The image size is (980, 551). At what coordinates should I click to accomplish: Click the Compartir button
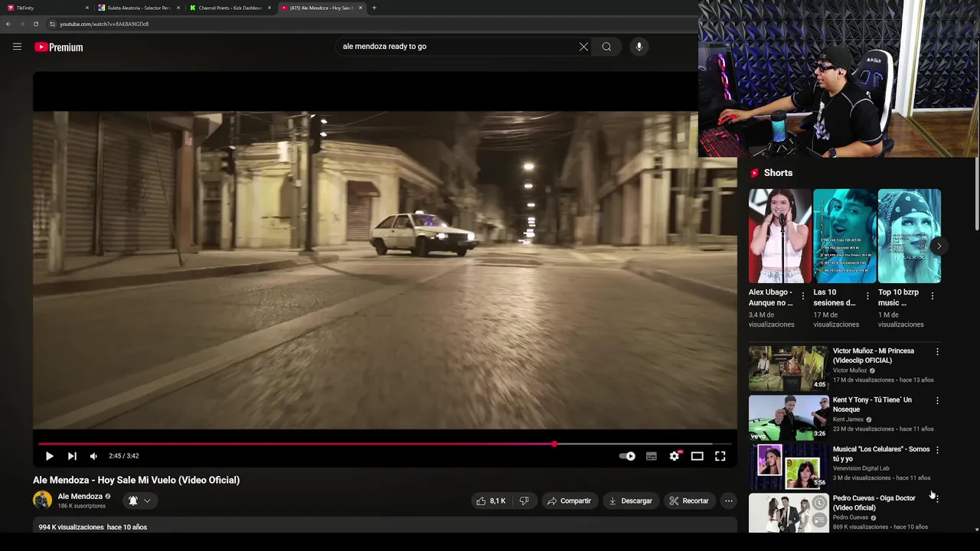click(569, 500)
